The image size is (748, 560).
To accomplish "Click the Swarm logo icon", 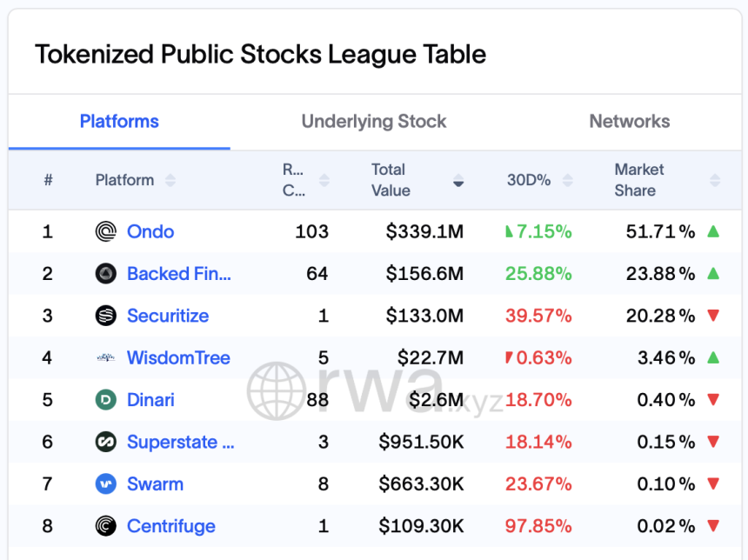I will click(105, 484).
